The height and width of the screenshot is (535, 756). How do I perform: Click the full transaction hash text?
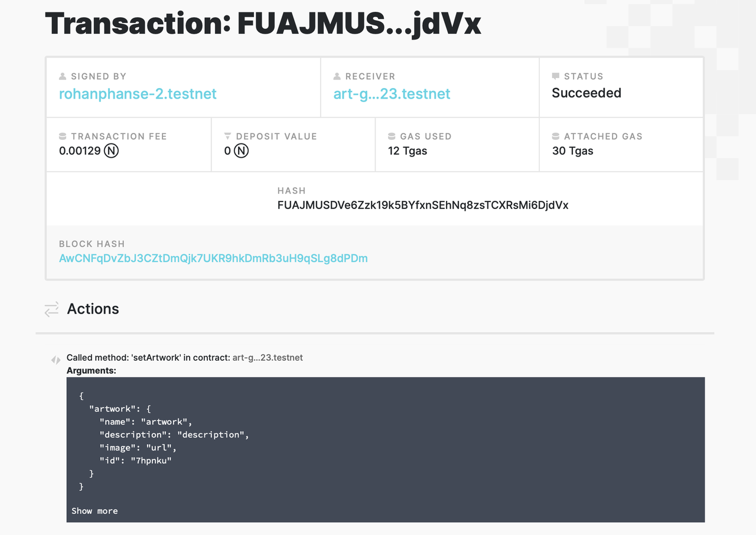tap(423, 205)
